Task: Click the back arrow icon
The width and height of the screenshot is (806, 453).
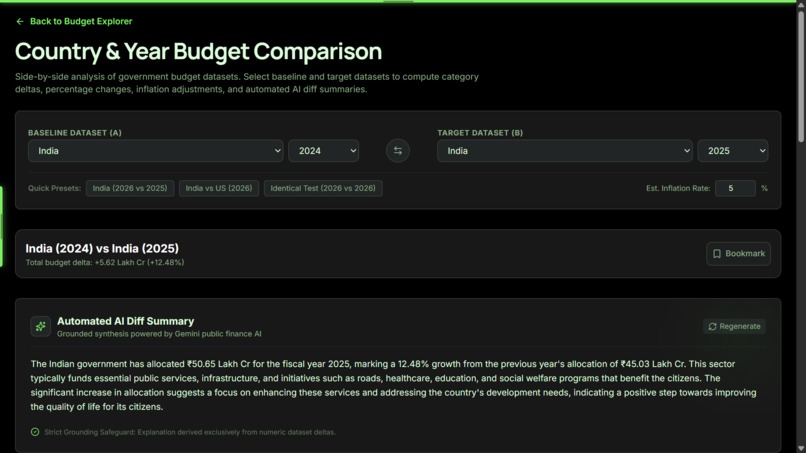Action: [x=20, y=21]
